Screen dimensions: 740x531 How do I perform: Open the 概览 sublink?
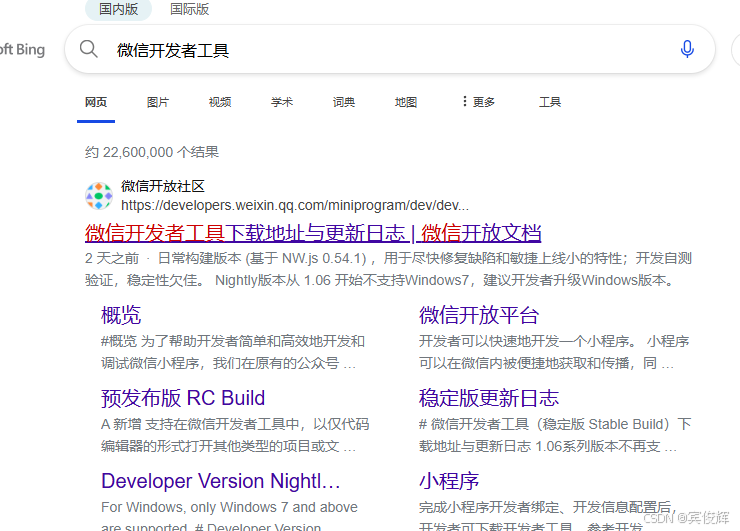[121, 315]
